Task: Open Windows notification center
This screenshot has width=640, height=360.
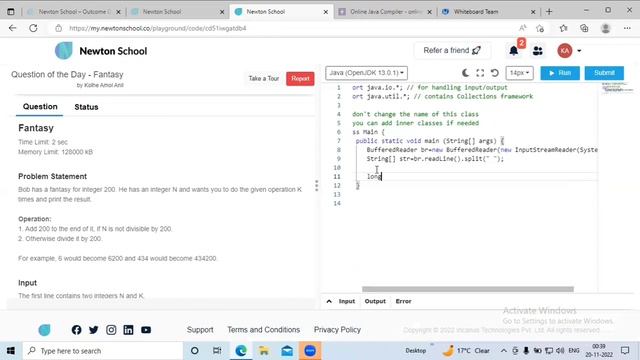Action: coord(625,351)
